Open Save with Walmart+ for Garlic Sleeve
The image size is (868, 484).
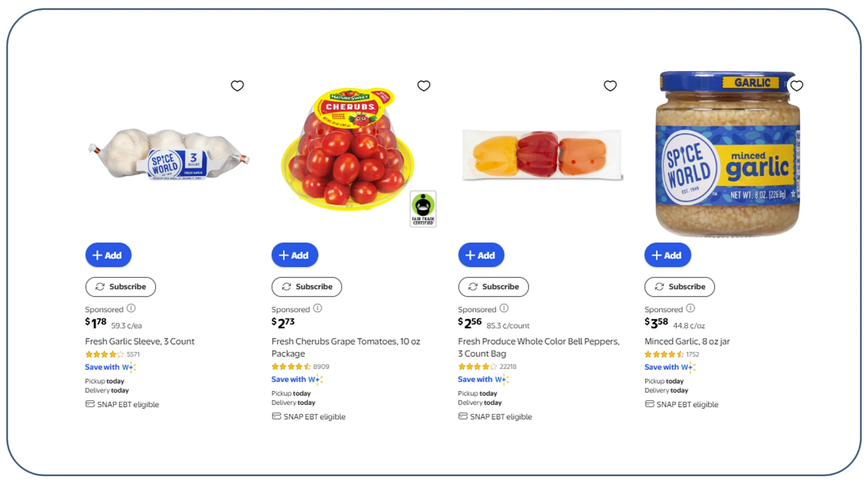pyautogui.click(x=110, y=367)
